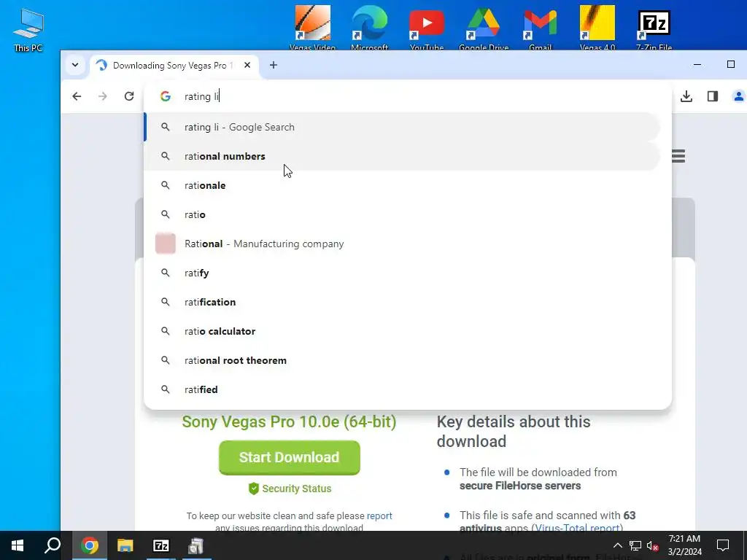Open the Chrome downloads icon
The height and width of the screenshot is (560, 747).
point(686,97)
